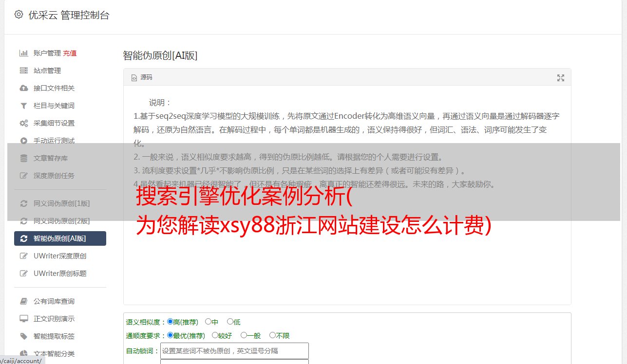The image size is (627, 364).
Task: Select 中 for 语义相似度
Action: click(x=208, y=322)
